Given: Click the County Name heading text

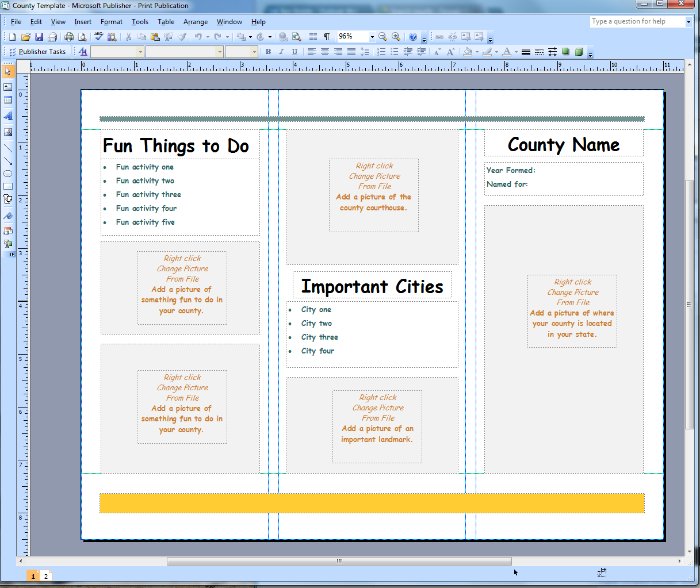Looking at the screenshot, I should [x=564, y=145].
